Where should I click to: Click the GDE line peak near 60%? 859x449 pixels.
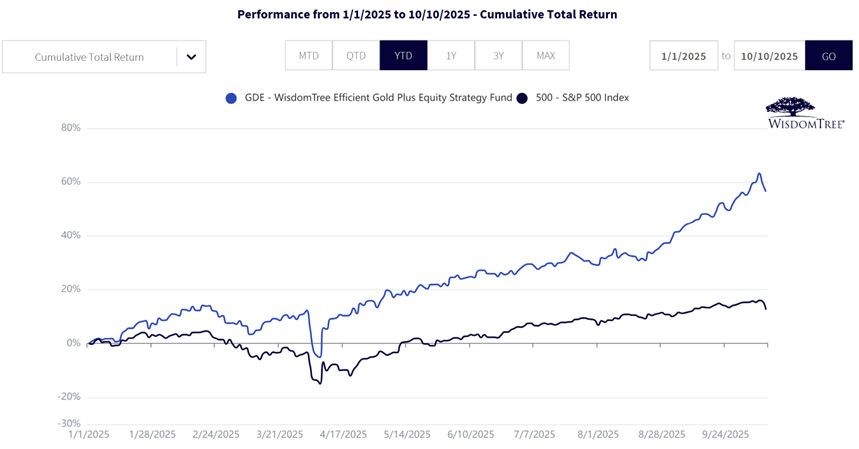click(x=759, y=174)
